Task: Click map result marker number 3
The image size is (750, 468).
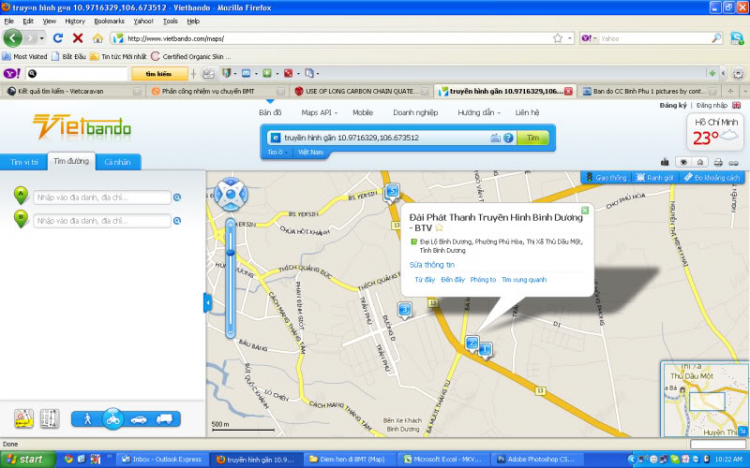Action: pyautogui.click(x=405, y=311)
